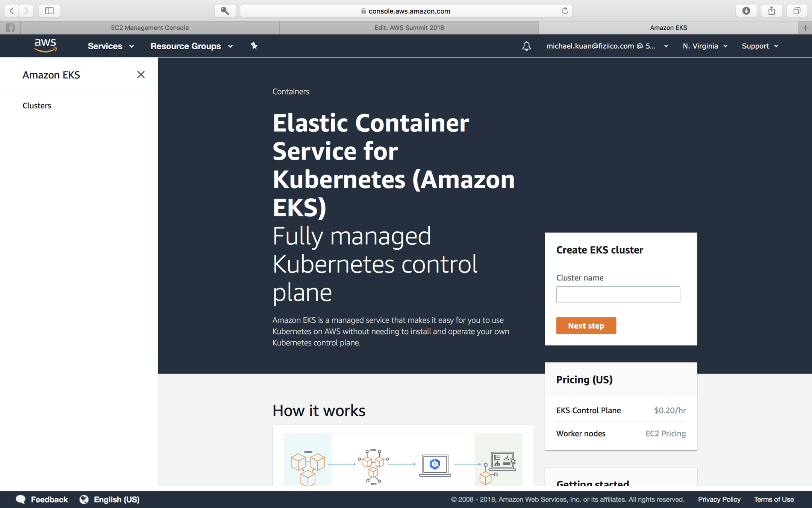Click the key password icon
Viewport: 812px width, 508px height.
[225, 11]
